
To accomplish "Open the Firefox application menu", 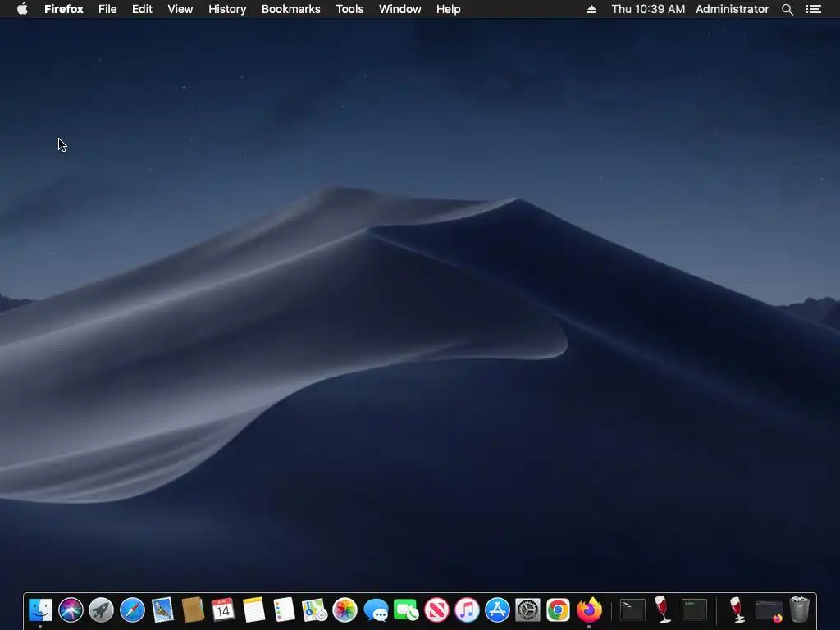I will pyautogui.click(x=64, y=9).
